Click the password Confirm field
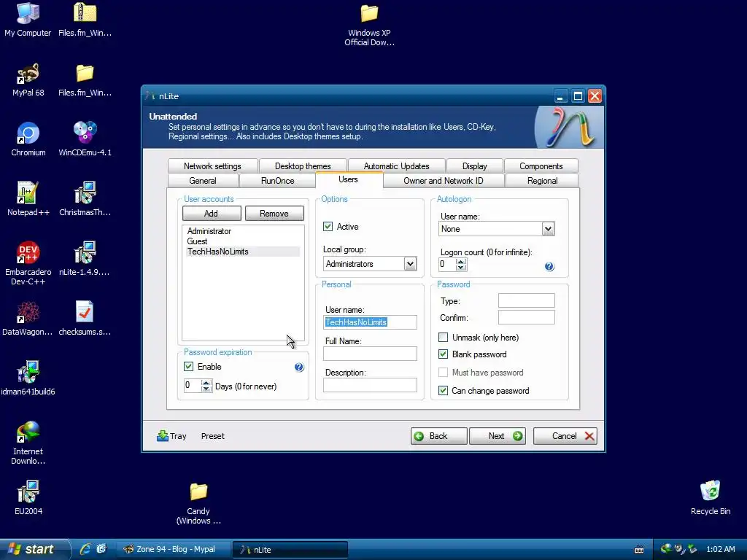The image size is (747, 560). pos(527,317)
